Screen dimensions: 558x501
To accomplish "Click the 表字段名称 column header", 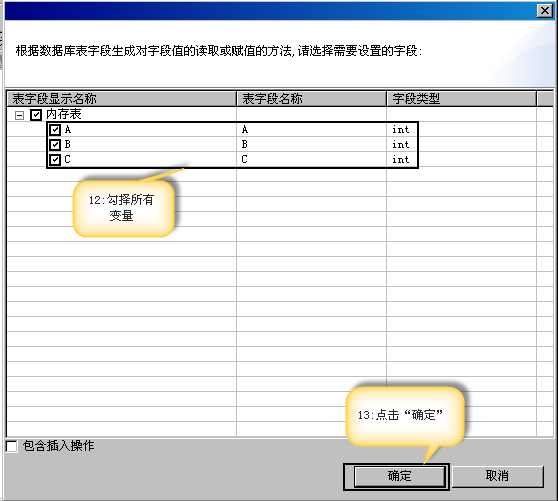I will pyautogui.click(x=311, y=99).
